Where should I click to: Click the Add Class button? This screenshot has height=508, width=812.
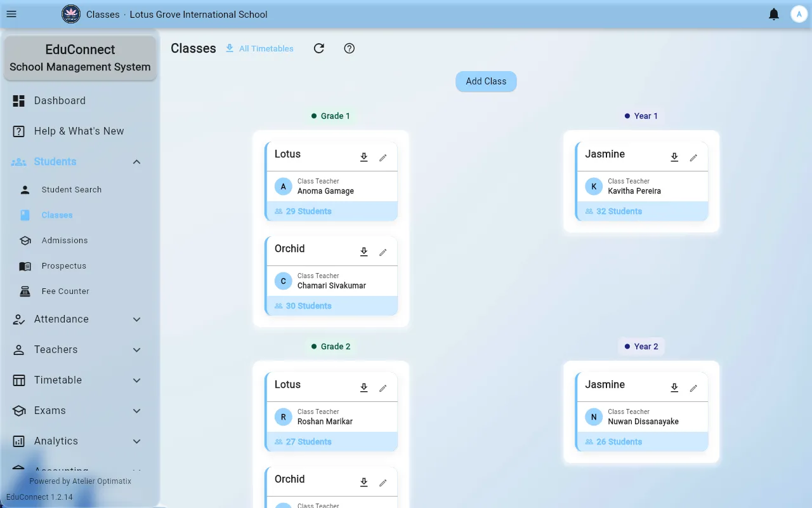pos(486,81)
